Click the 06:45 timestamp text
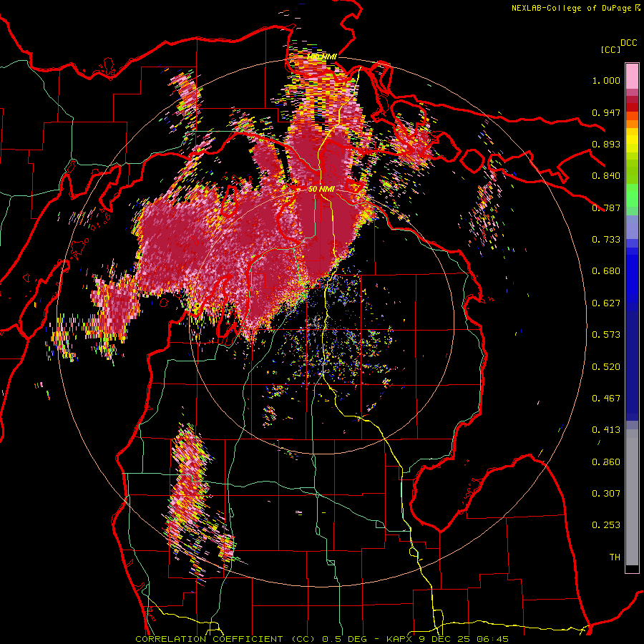The height and width of the screenshot is (644, 644). (x=493, y=639)
